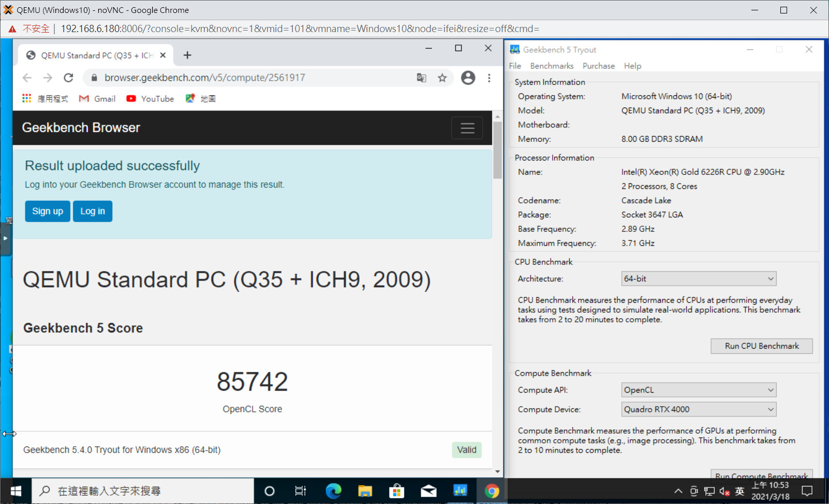Reload the Geekbench results page
This screenshot has height=504, width=829.
pyautogui.click(x=68, y=78)
